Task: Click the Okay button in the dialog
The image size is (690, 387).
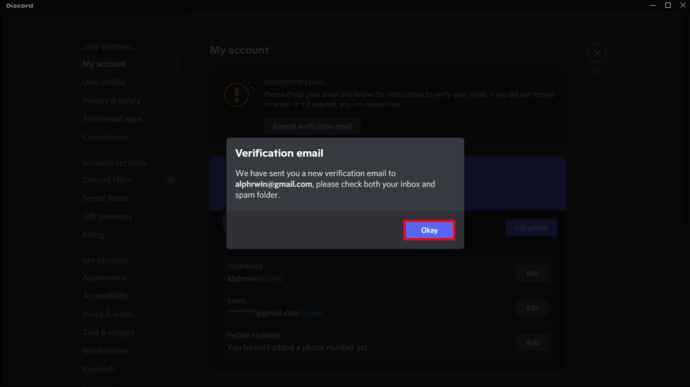Action: click(x=429, y=230)
